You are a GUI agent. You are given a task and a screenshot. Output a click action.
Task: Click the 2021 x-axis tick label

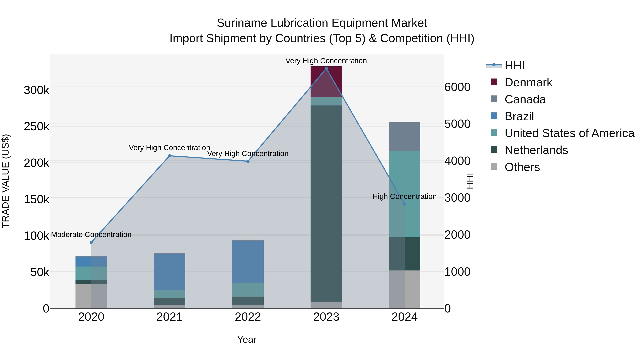[x=170, y=317]
